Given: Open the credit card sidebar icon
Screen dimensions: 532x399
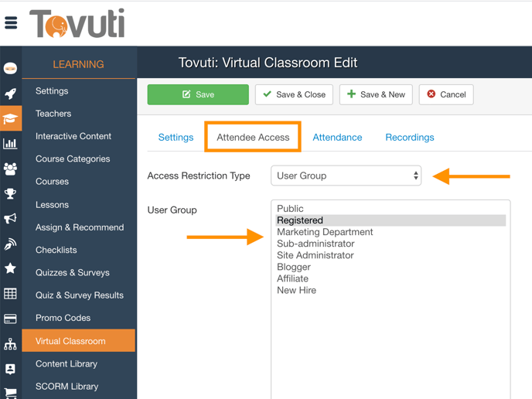Looking at the screenshot, I should 11,319.
